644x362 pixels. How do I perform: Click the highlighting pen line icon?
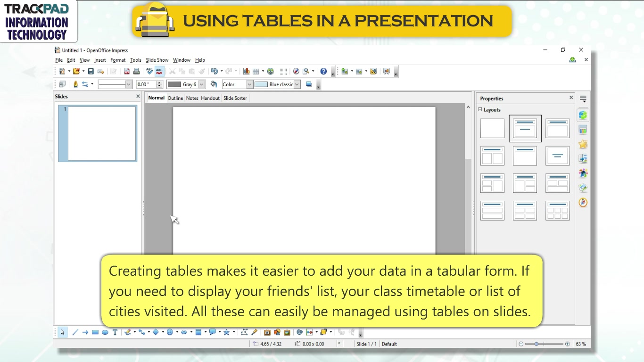[75, 84]
